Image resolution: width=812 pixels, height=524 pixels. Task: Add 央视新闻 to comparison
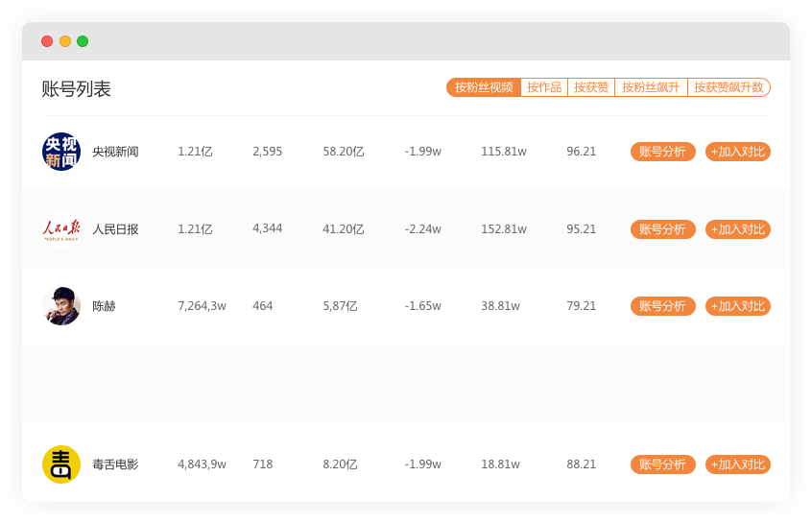coord(738,152)
